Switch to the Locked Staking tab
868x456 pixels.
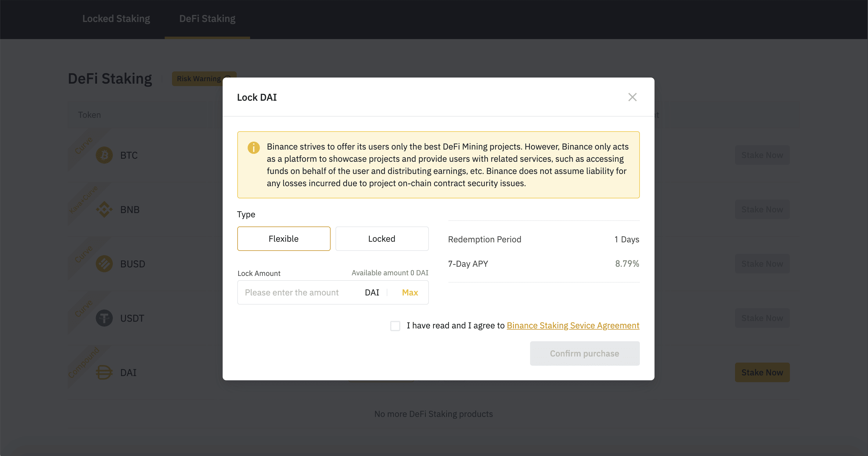click(x=116, y=19)
